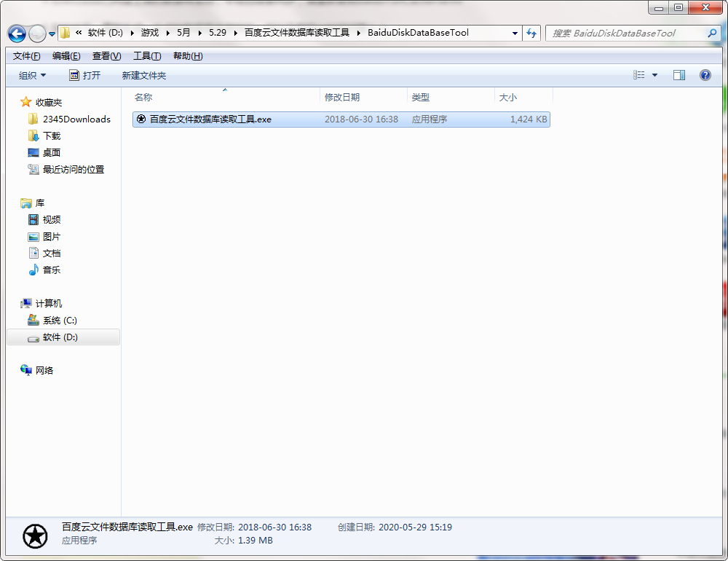This screenshot has height=561, width=728.
Task: Open 2345Downloads in favorites
Action: click(76, 119)
